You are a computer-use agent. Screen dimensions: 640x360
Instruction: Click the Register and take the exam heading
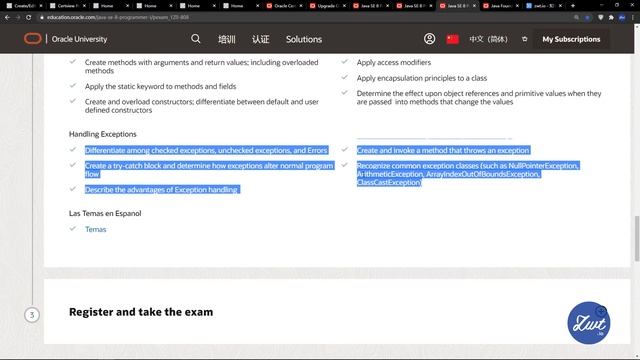141,312
